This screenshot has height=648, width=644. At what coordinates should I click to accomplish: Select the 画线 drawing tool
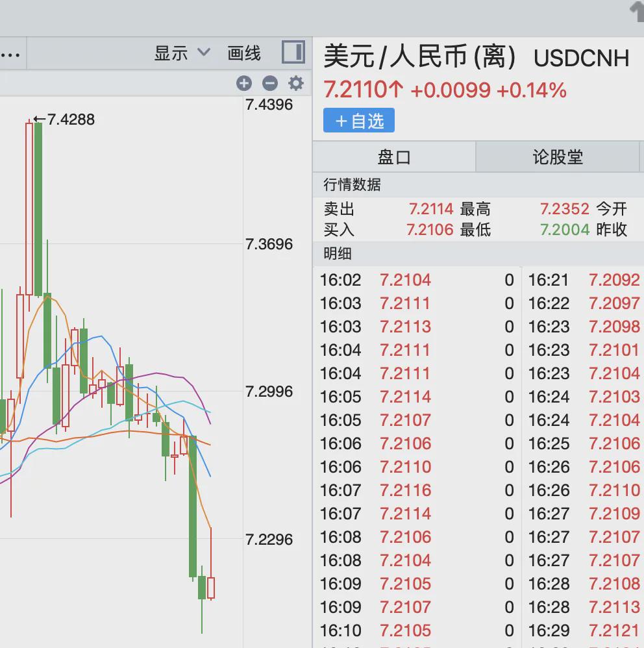(244, 53)
